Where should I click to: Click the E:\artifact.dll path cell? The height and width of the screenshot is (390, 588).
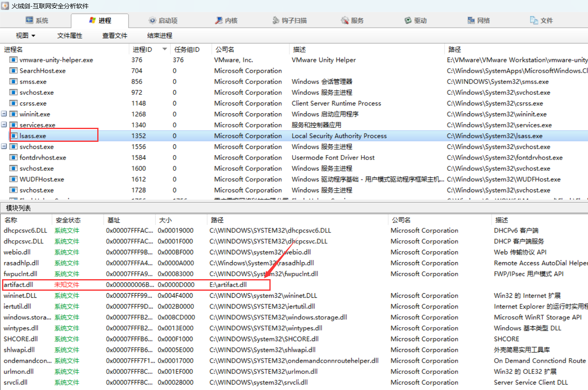pos(228,285)
